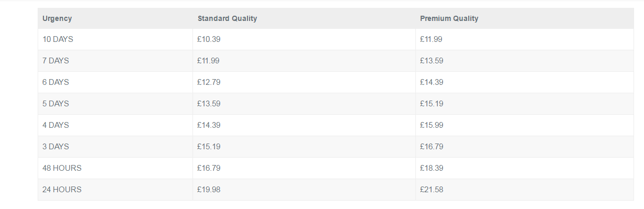This screenshot has width=644, height=209.
Task: Click the Urgency column header
Action: pyautogui.click(x=57, y=18)
